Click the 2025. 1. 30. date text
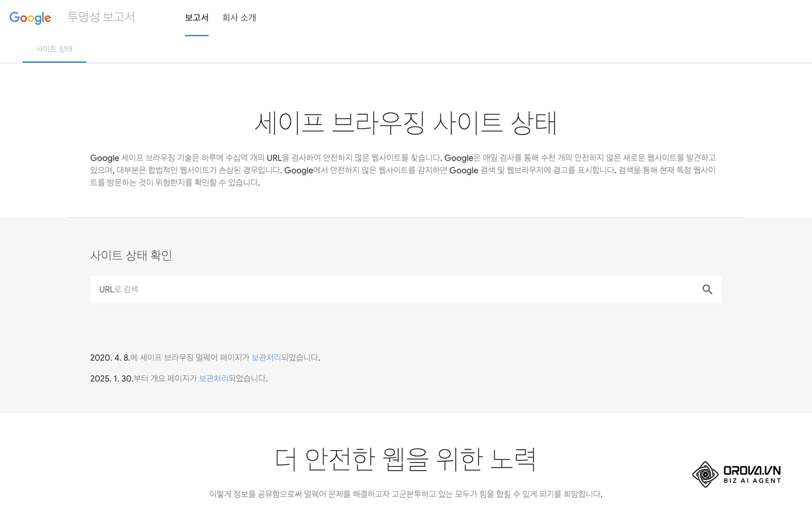Screen dimensions: 812x508 [112, 378]
